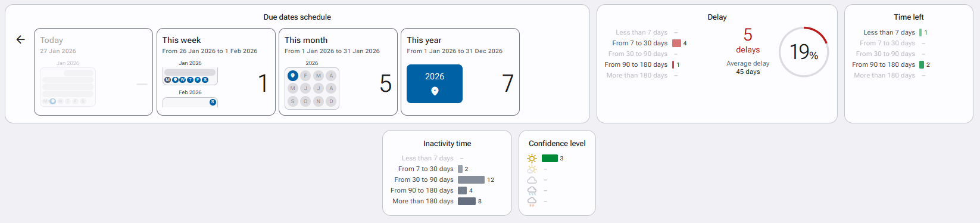Image resolution: width=980 pixels, height=223 pixels.
Task: Click the red From 7 to 30 days delay bar
Action: click(x=676, y=43)
